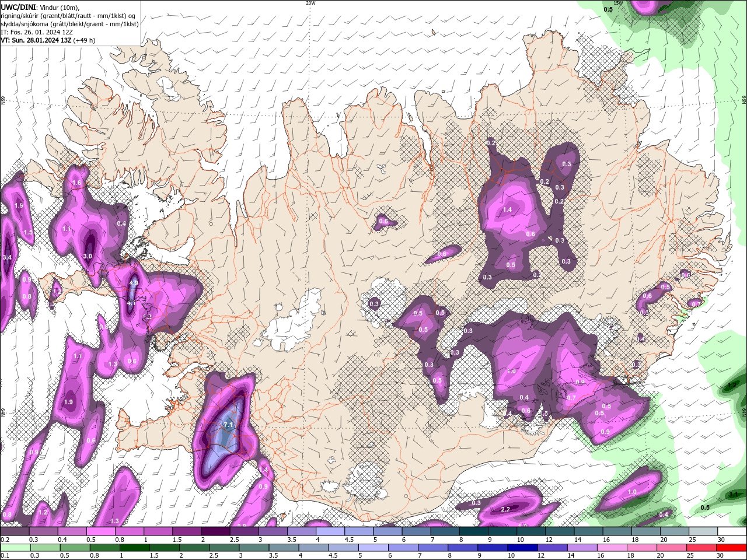Click the 1.6 value in the northwest

(76, 183)
